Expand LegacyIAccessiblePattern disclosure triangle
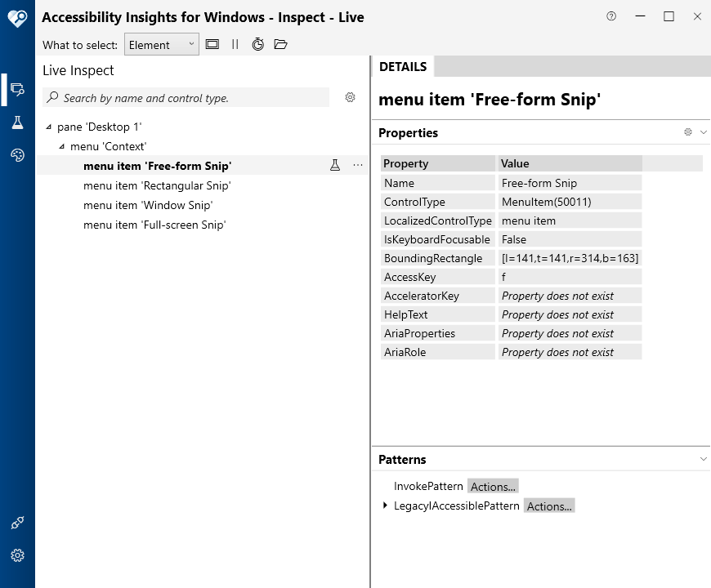The height and width of the screenshot is (588, 711). point(385,506)
